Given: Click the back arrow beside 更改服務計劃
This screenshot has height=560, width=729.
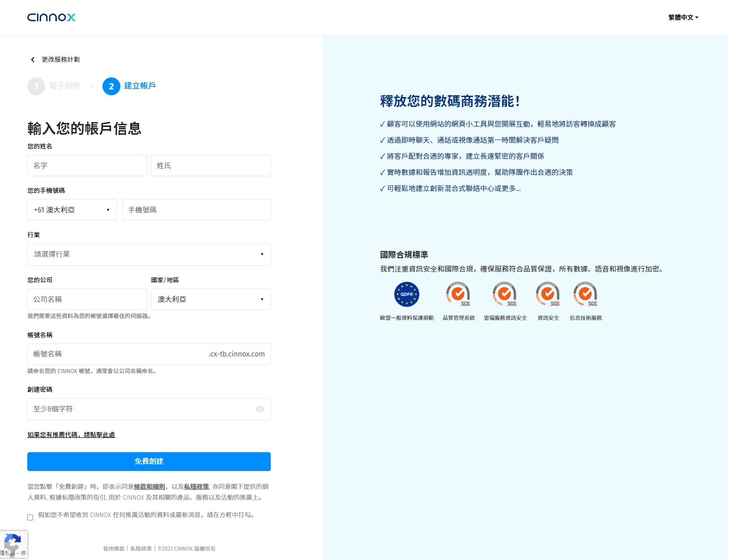Looking at the screenshot, I should [x=33, y=59].
